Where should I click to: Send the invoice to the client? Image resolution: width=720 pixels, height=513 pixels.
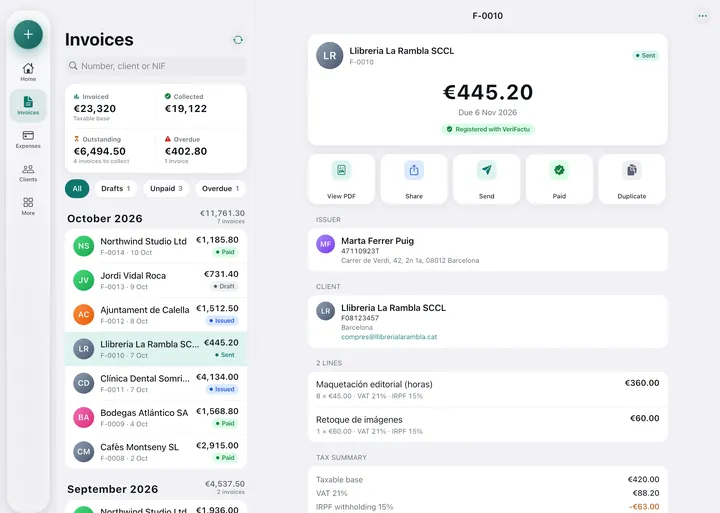point(486,179)
